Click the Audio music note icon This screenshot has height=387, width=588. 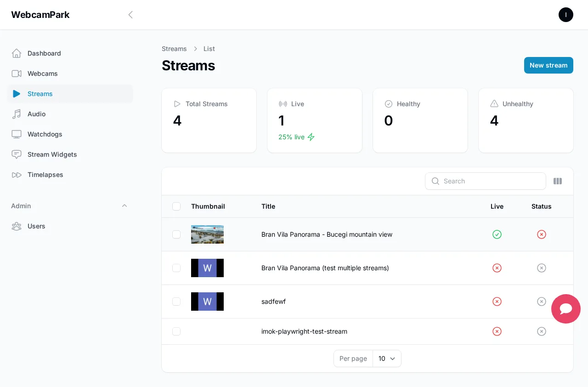[x=17, y=114]
